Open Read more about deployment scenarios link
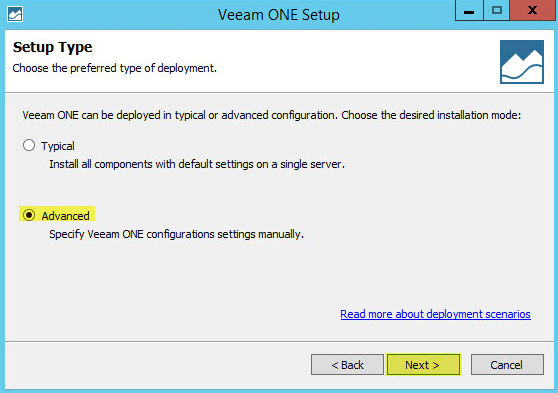 click(x=435, y=314)
